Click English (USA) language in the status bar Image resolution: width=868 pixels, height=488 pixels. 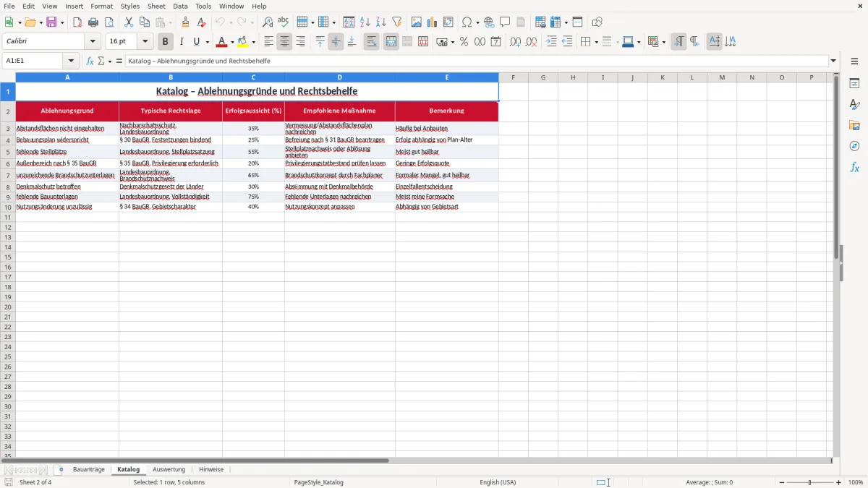pos(498,482)
